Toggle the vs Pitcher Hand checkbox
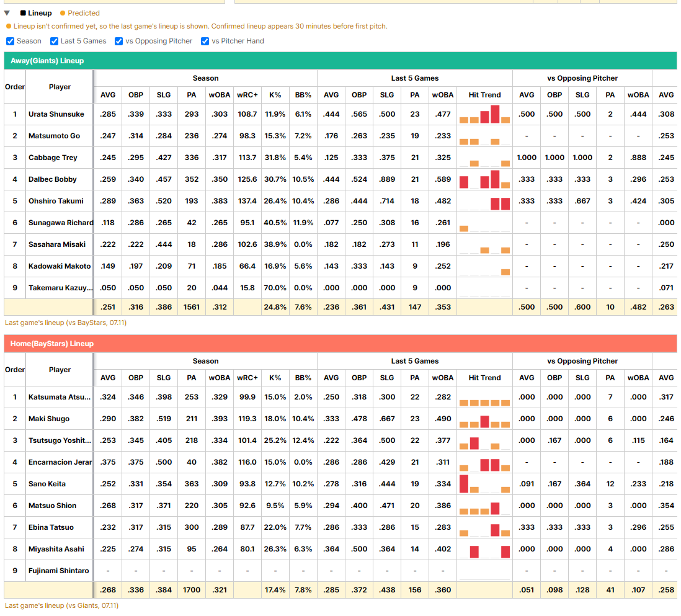This screenshot has height=616, width=681. pos(205,42)
